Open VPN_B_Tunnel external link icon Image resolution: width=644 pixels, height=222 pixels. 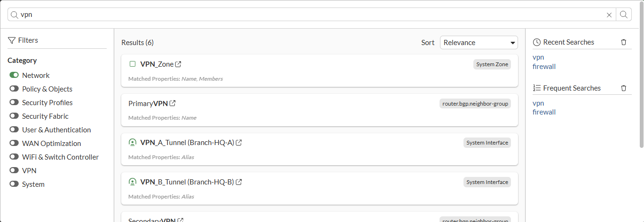click(239, 182)
